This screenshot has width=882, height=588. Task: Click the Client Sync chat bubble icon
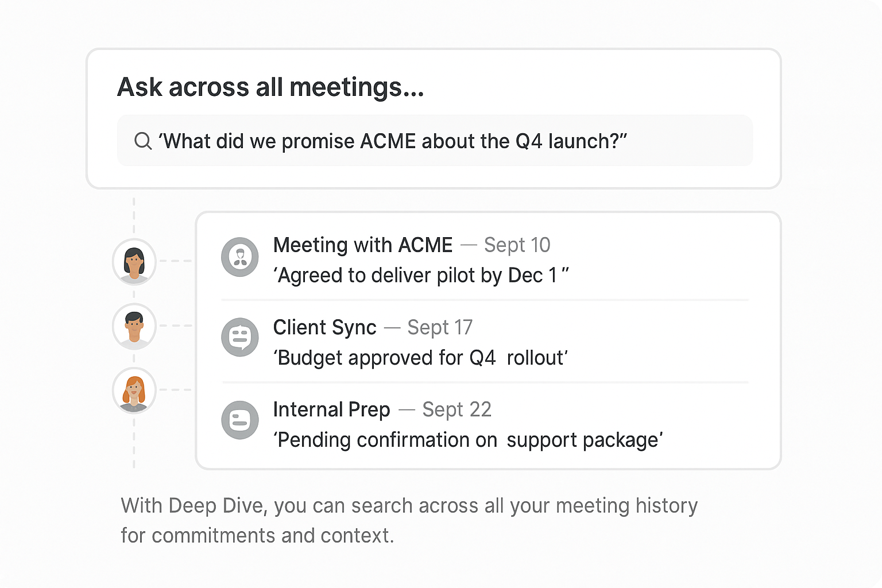point(240,337)
